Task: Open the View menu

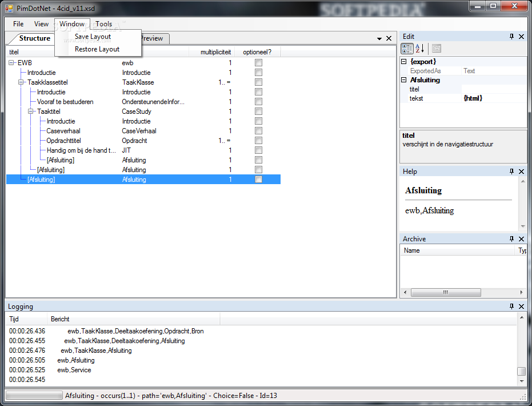Action: click(x=41, y=24)
